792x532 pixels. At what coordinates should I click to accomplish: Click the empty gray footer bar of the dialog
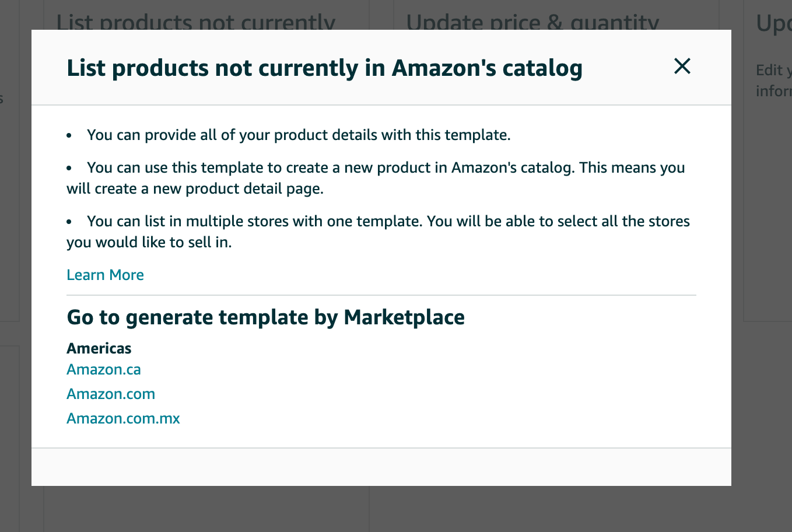pyautogui.click(x=381, y=467)
